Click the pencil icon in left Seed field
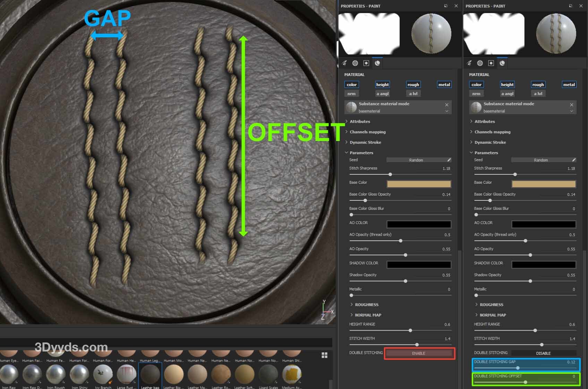588x389 pixels. 449,160
